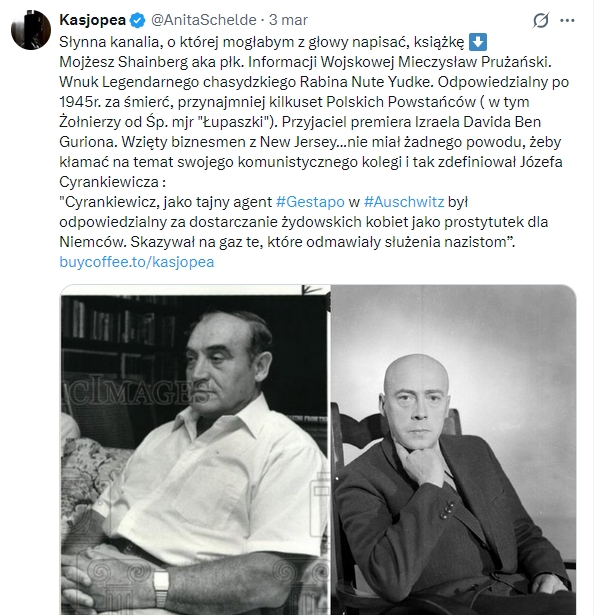This screenshot has width=597, height=615.
Task: Open the three-dot more options menu
Action: pos(567,20)
